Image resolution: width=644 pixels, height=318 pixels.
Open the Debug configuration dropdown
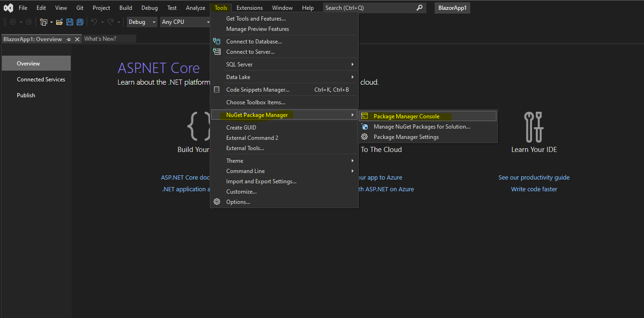pos(142,22)
